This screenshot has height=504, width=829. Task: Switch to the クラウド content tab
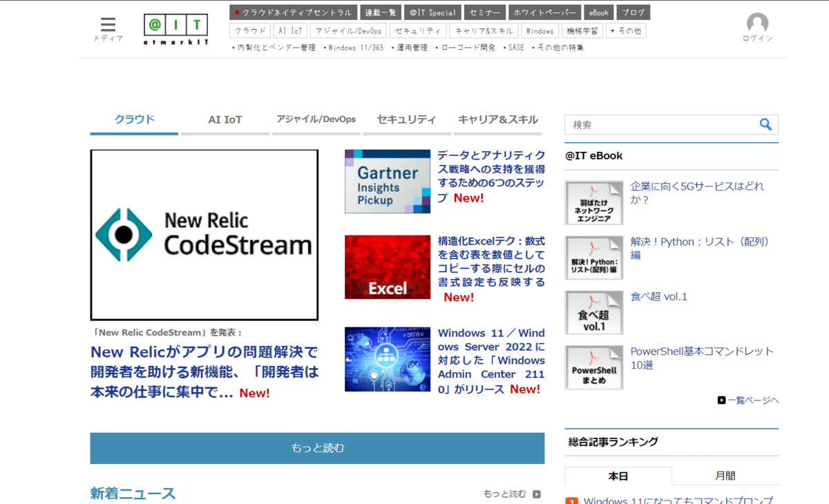click(x=134, y=120)
